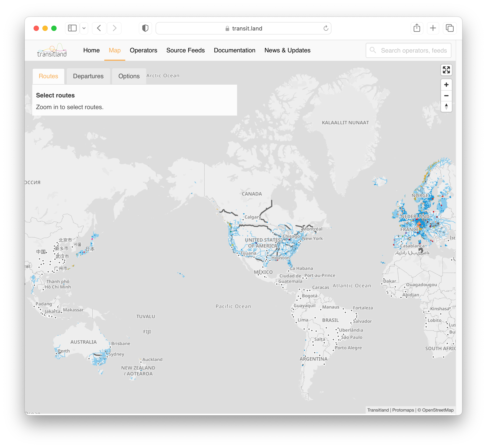Select the Routes tab

pyautogui.click(x=49, y=76)
